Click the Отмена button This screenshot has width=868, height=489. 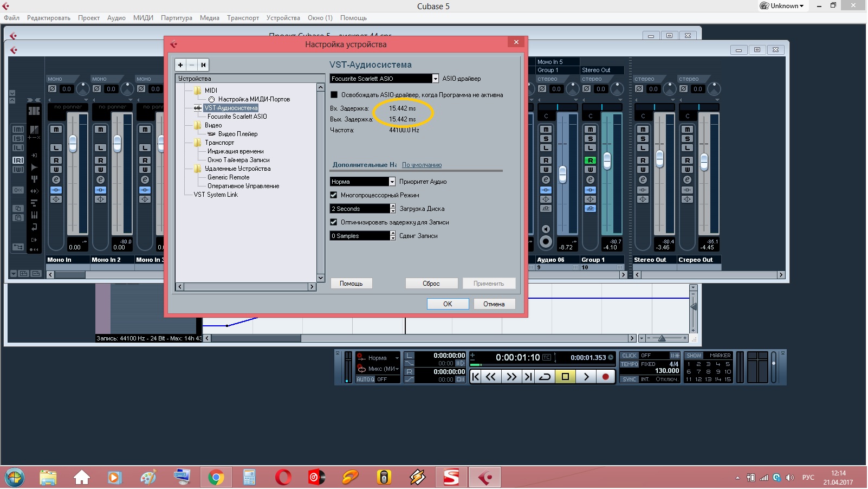click(494, 304)
